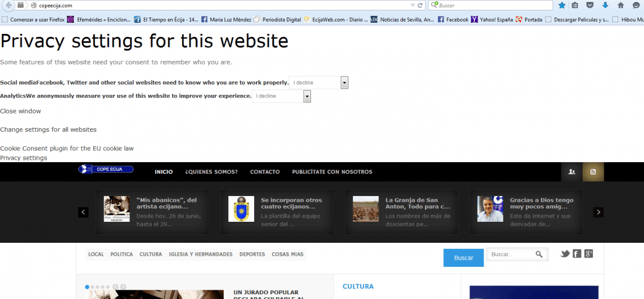Open the Yahoo! España bookmark

(x=492, y=19)
